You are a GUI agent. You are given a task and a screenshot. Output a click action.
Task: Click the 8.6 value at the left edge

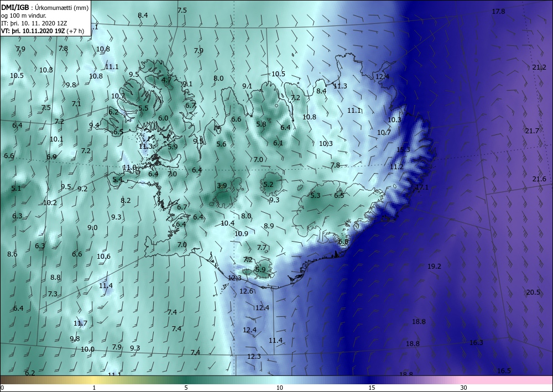12,254
